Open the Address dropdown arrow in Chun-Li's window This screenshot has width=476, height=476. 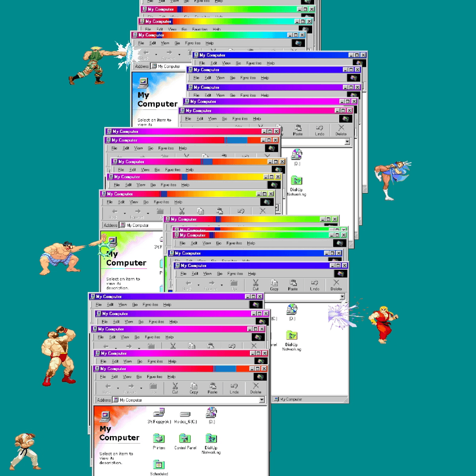pyautogui.click(x=347, y=142)
